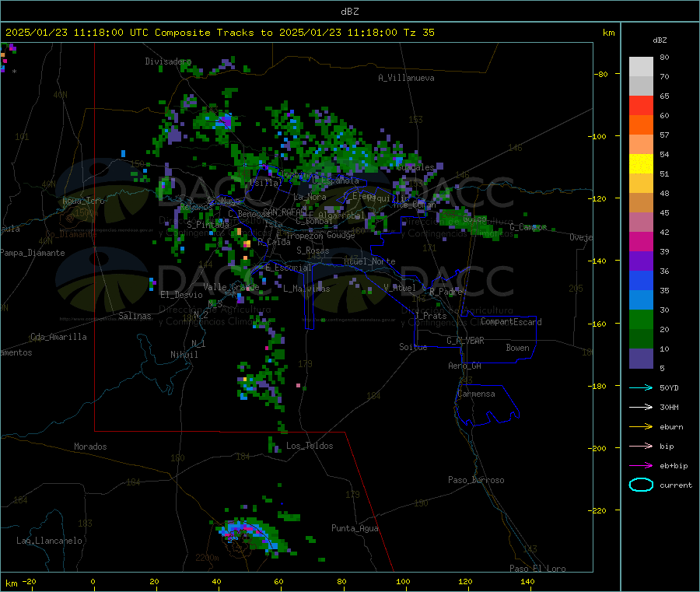The image size is (700, 592).
Task: Click the 'Pampa_Diamante' map label
Action: pos(32,253)
